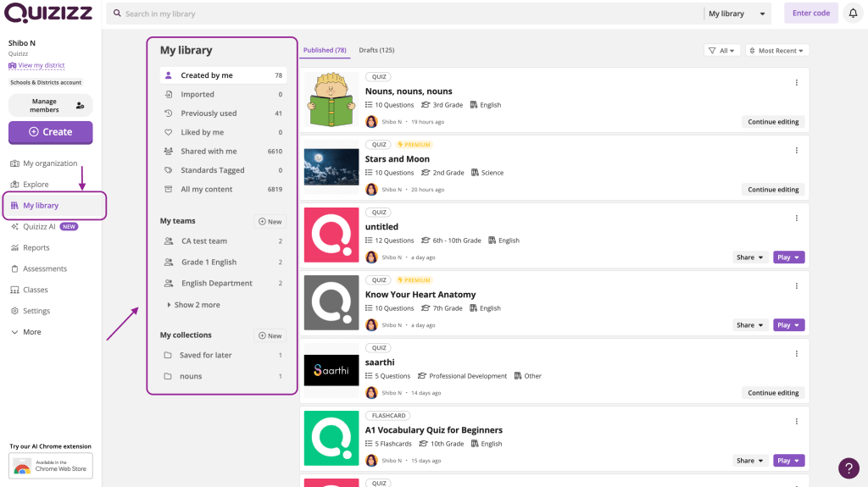
Task: Click the notification bell icon
Action: 853,14
